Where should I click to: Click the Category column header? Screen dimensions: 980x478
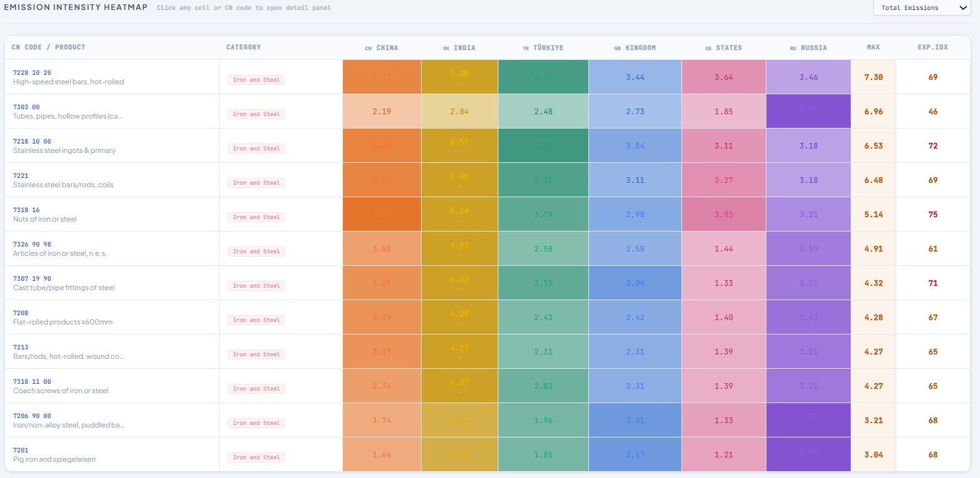[244, 47]
